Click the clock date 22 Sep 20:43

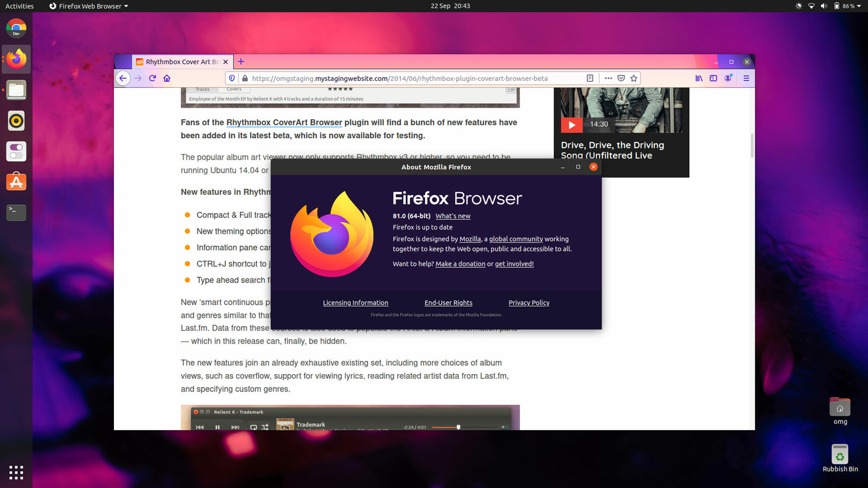450,6
